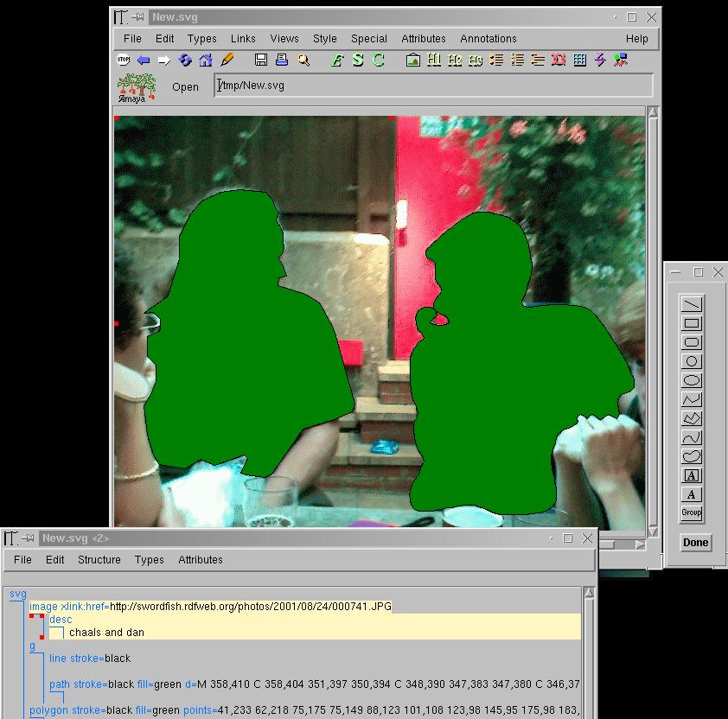Screen dimensions: 728x719
Task: Select the desc element in structure tree
Action: [61, 620]
